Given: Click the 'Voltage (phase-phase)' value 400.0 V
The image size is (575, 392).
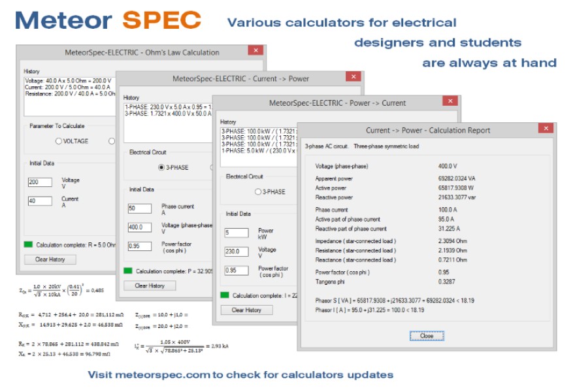Looking at the screenshot, I should pyautogui.click(x=448, y=166).
